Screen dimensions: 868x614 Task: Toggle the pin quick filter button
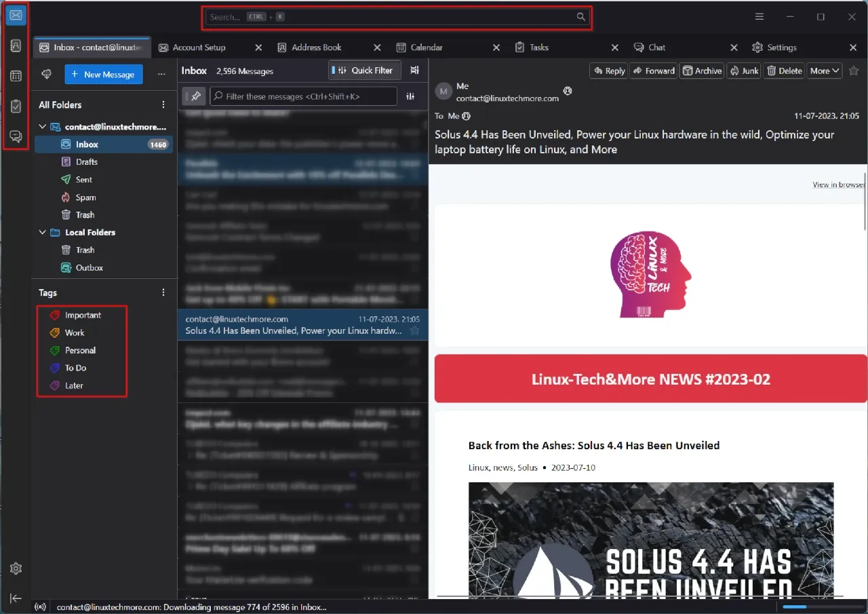click(194, 96)
